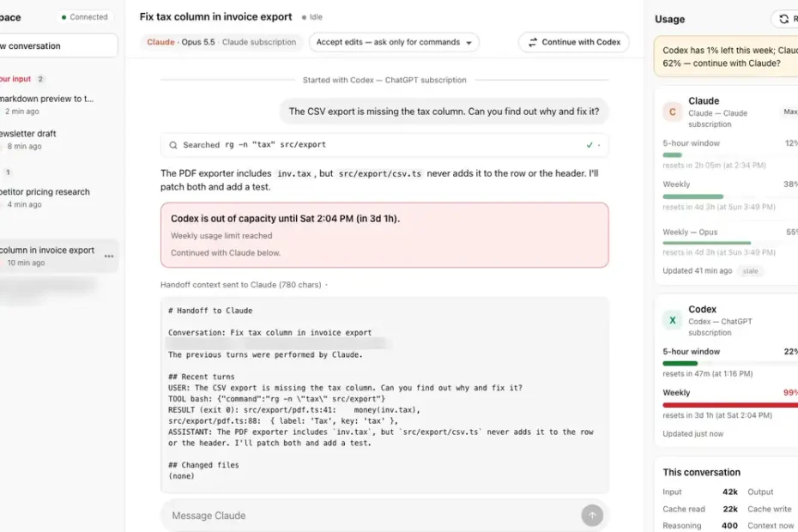Click the Usage panel heading
798x532 pixels.
click(669, 20)
